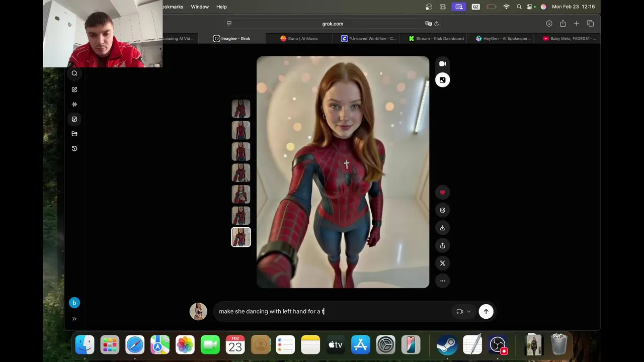
Task: Click the translate icon in the address bar
Action: click(x=428, y=24)
